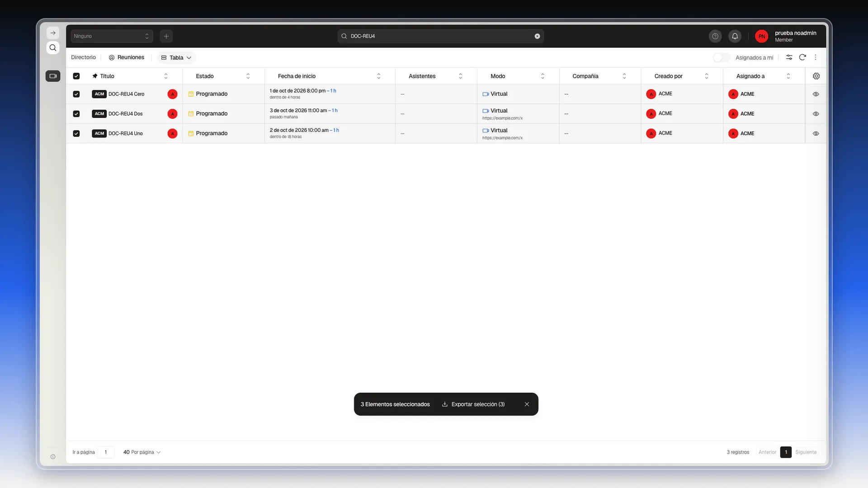868x488 pixels.
Task: Expand the sidebar with arrow icon
Action: 53,33
